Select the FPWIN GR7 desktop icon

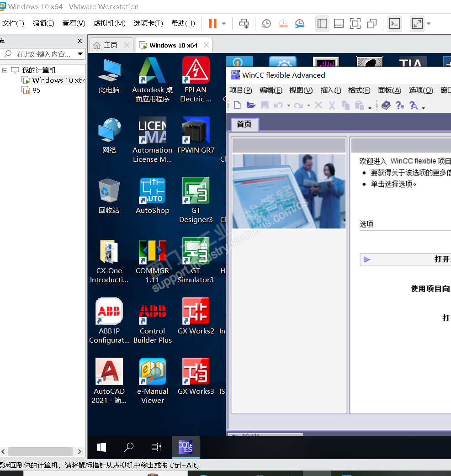coord(196,135)
